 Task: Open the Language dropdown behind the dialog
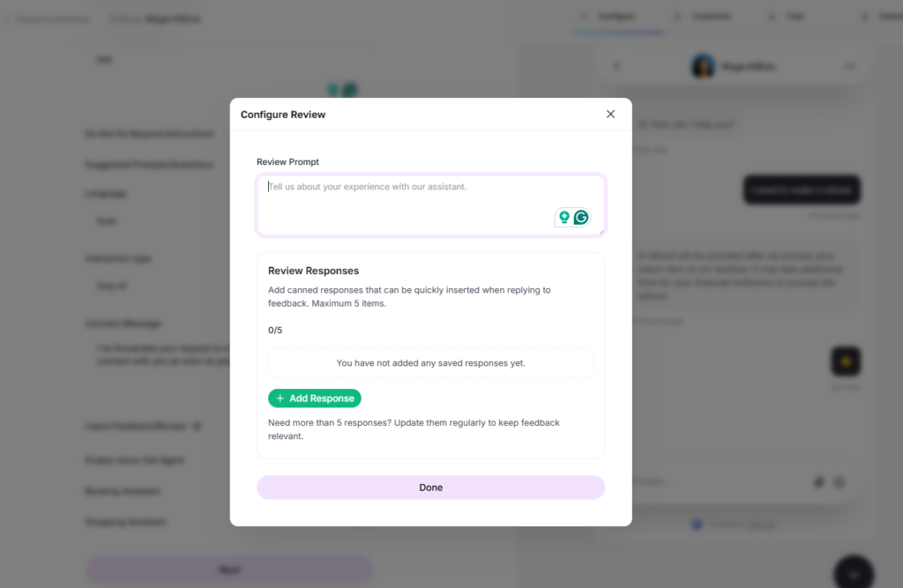coord(150,221)
